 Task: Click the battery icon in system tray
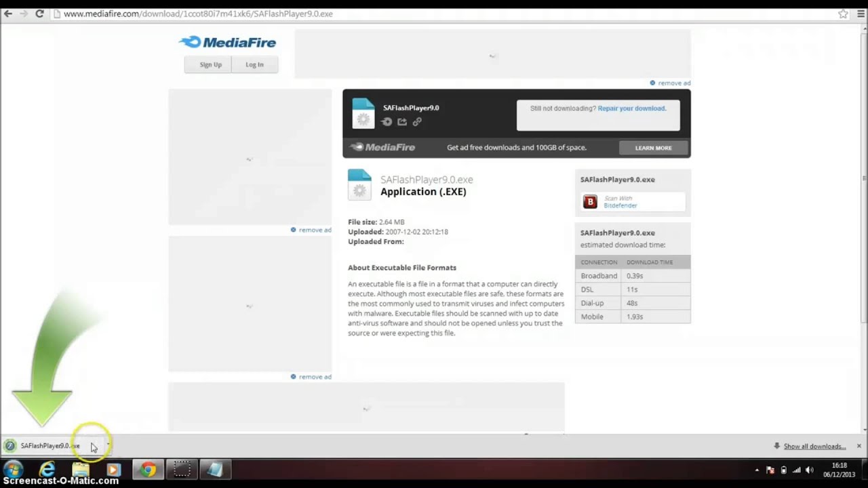point(783,470)
